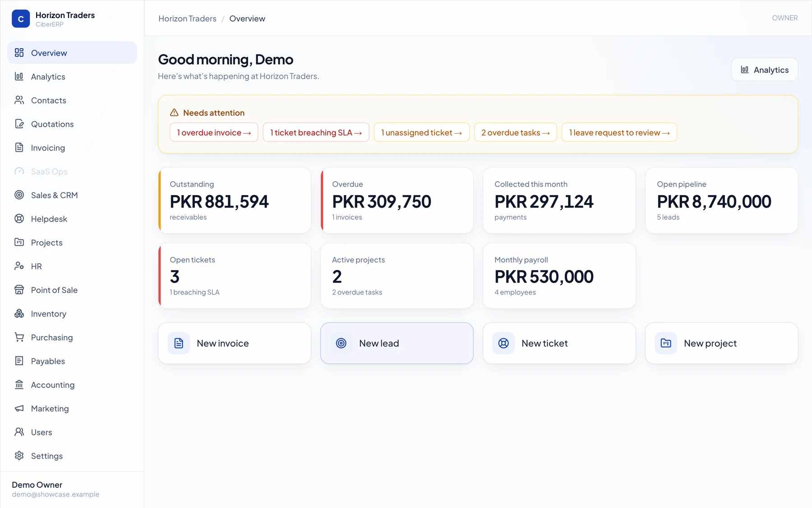Open the Outstanding receivables card
This screenshot has width=812, height=508.
click(x=235, y=200)
